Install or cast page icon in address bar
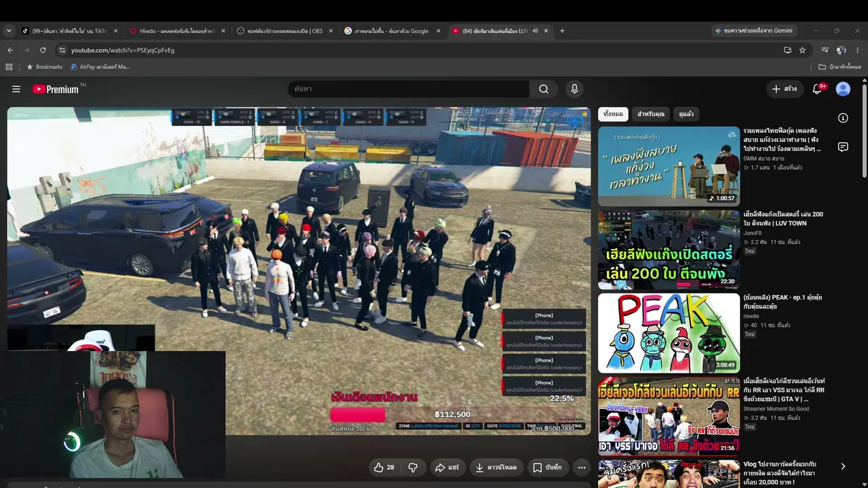Screen dimensions: 868x488 (787, 50)
